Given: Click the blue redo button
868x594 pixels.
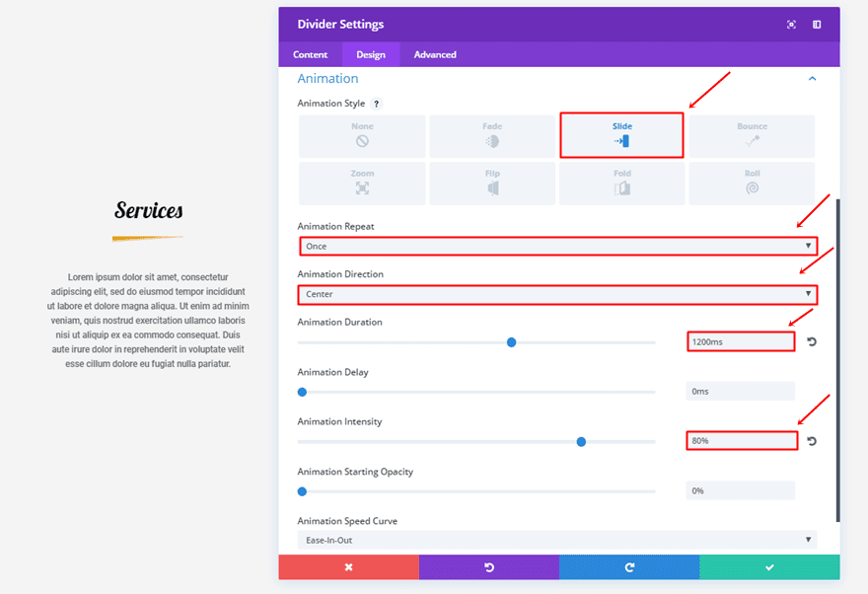Looking at the screenshot, I should (x=629, y=567).
